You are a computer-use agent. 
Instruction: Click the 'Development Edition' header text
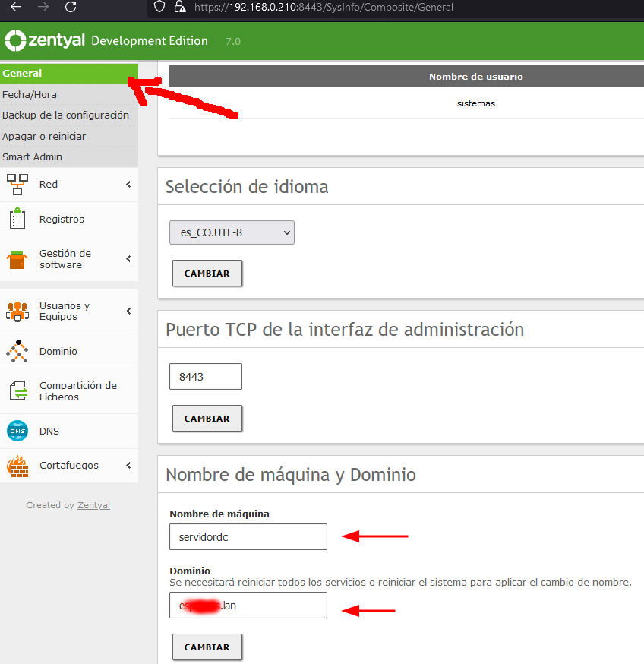(x=150, y=41)
